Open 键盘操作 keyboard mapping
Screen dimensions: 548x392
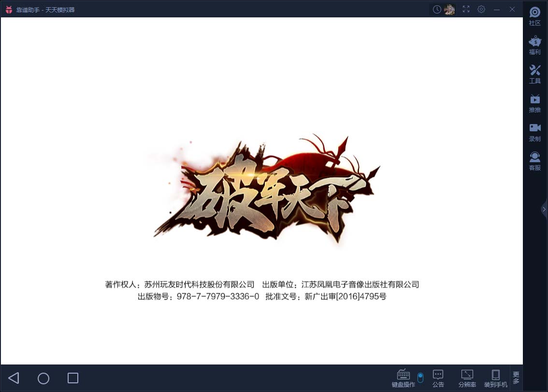coord(404,378)
